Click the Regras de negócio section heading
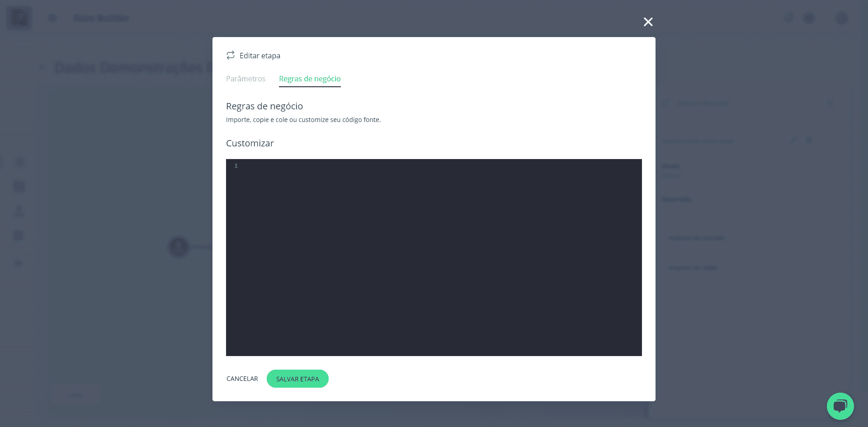The width and height of the screenshot is (868, 427). (264, 106)
